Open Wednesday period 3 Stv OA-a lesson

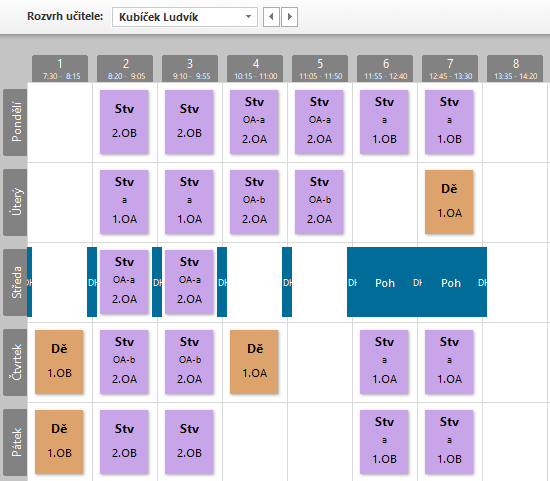coord(189,282)
